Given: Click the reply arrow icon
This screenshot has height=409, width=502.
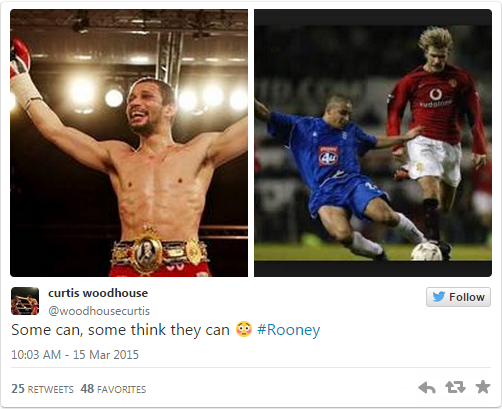Looking at the screenshot, I should click(427, 388).
